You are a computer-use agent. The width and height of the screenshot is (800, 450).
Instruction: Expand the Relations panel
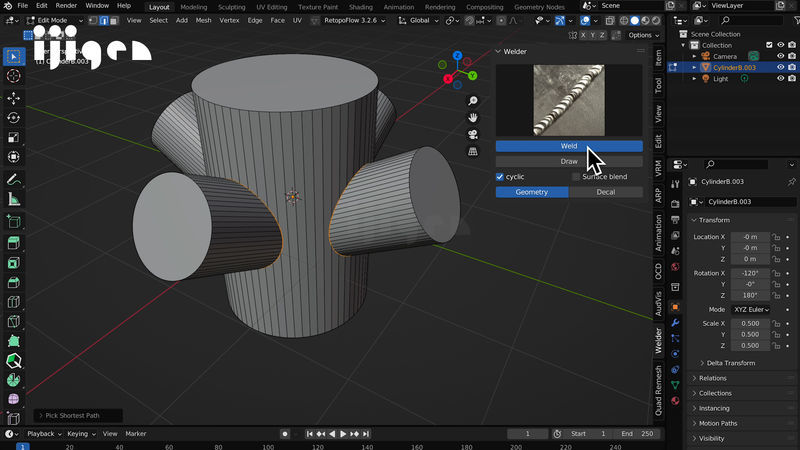pyautogui.click(x=712, y=378)
